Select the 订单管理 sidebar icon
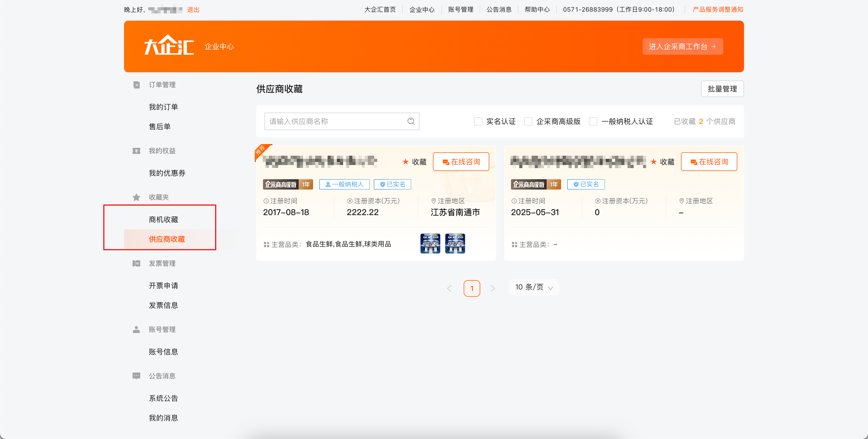 pyautogui.click(x=136, y=84)
